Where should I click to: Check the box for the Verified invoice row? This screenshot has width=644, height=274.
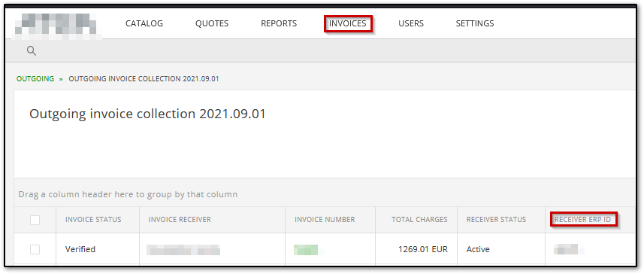click(35, 249)
